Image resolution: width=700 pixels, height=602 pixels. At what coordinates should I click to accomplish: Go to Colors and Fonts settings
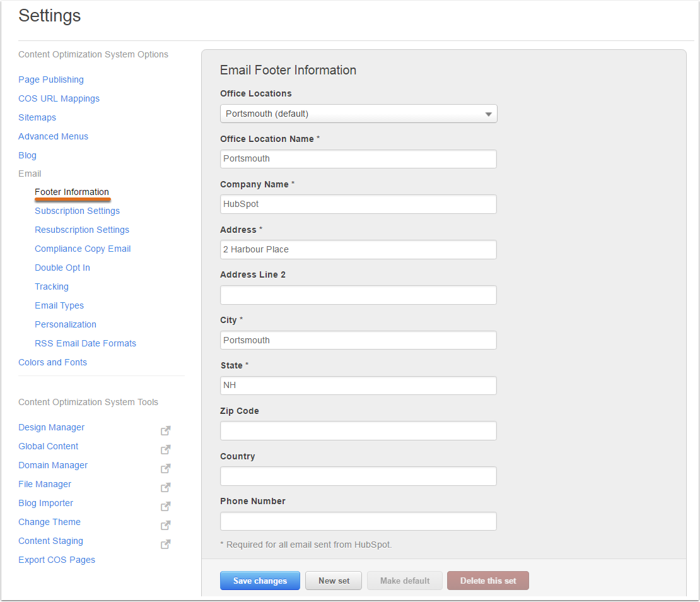point(52,362)
